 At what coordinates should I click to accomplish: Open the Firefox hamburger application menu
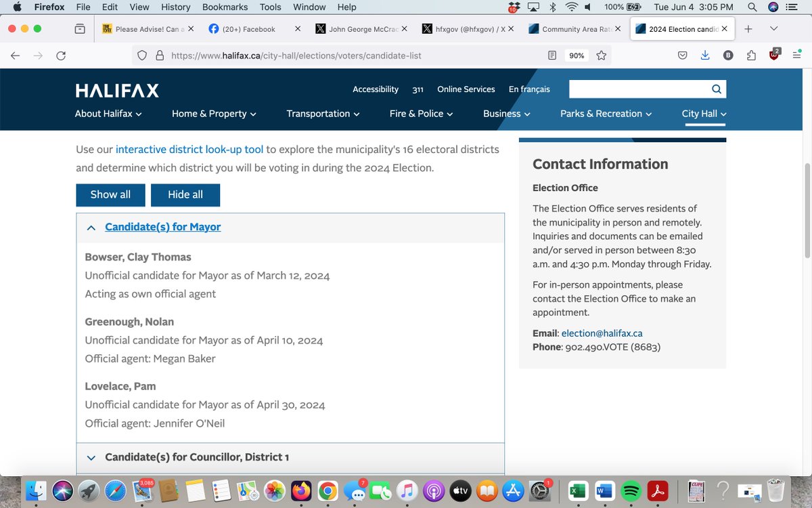pyautogui.click(x=797, y=56)
